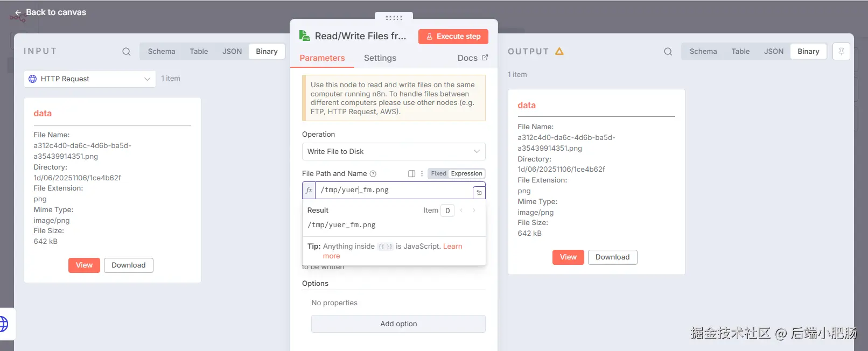This screenshot has width=868, height=351.
Task: Click the OUTPUT warning triangle icon
Action: (559, 52)
